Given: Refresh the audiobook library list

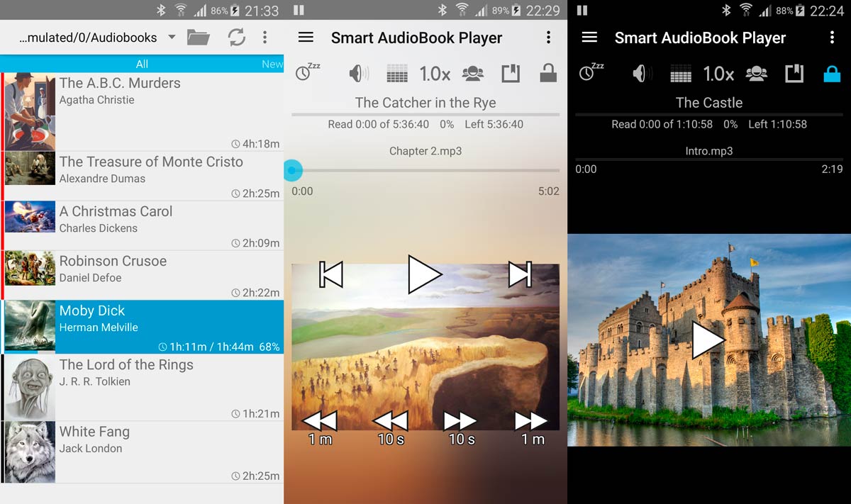Looking at the screenshot, I should 236,38.
